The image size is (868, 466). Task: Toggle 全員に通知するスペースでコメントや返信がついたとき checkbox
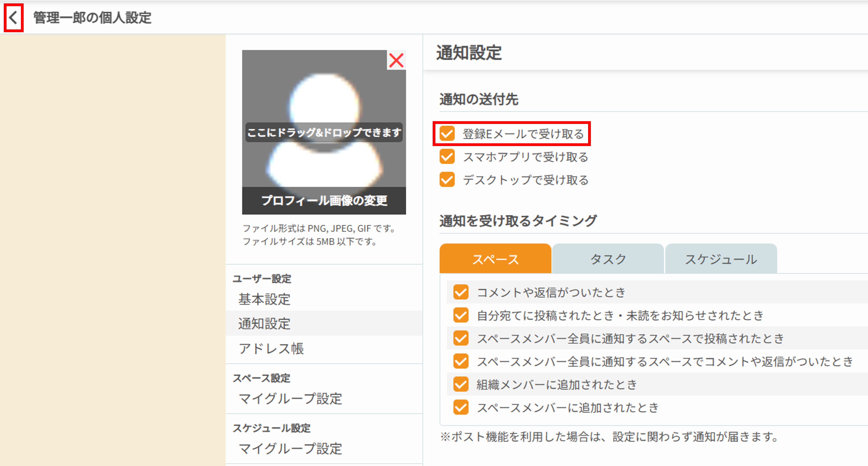tap(461, 361)
